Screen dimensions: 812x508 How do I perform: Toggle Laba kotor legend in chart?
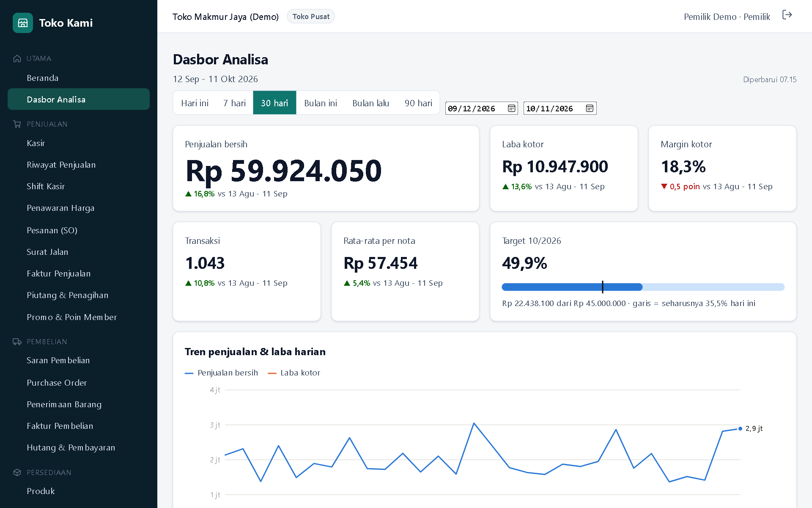[294, 373]
